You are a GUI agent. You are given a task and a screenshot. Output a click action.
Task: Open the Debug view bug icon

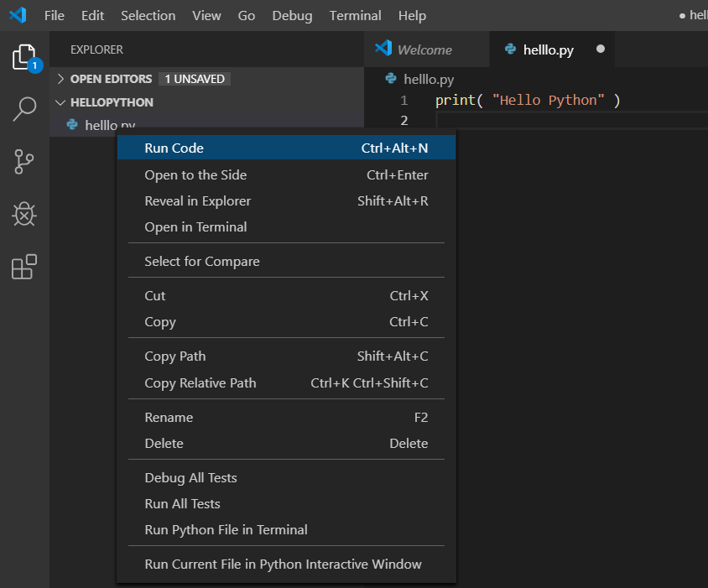24,214
